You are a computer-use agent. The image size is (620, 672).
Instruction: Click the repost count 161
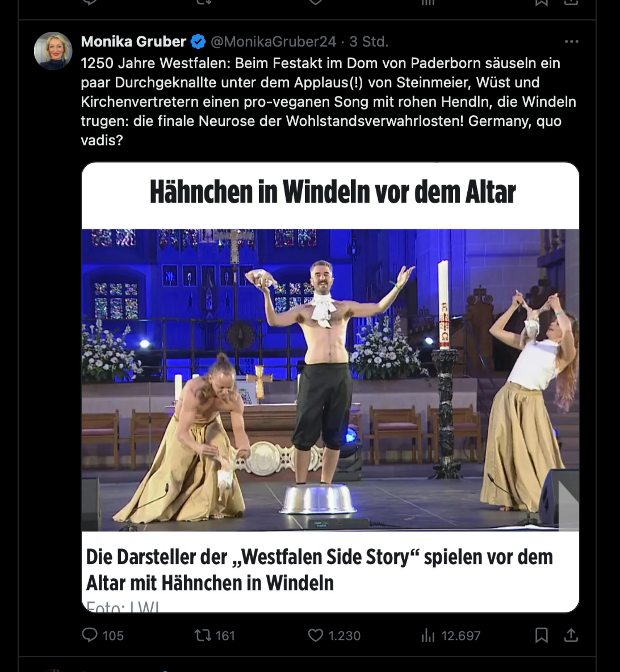(225, 636)
